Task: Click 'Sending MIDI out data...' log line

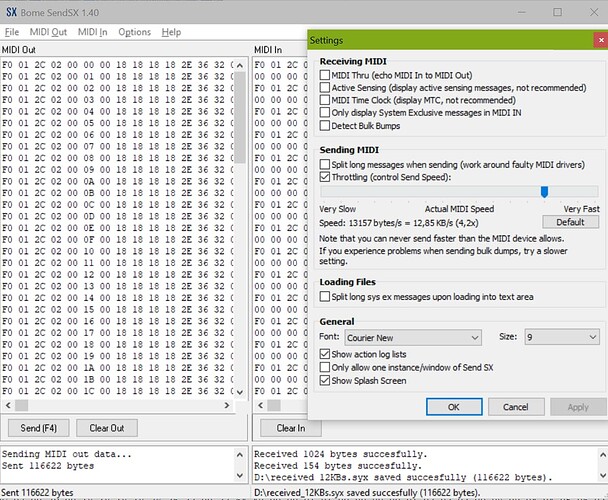Action: [67, 454]
